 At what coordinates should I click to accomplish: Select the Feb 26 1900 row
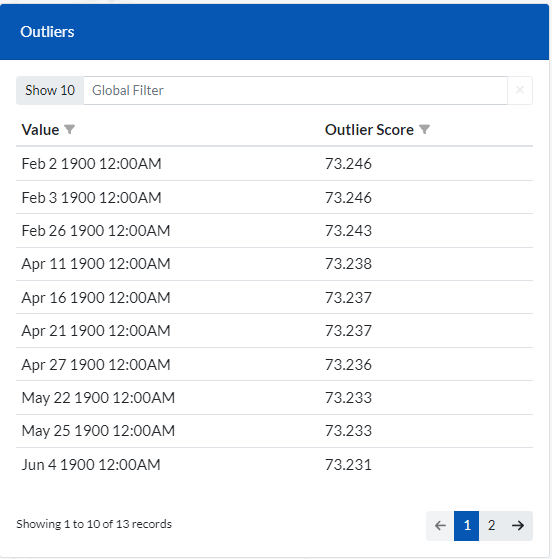[275, 231]
